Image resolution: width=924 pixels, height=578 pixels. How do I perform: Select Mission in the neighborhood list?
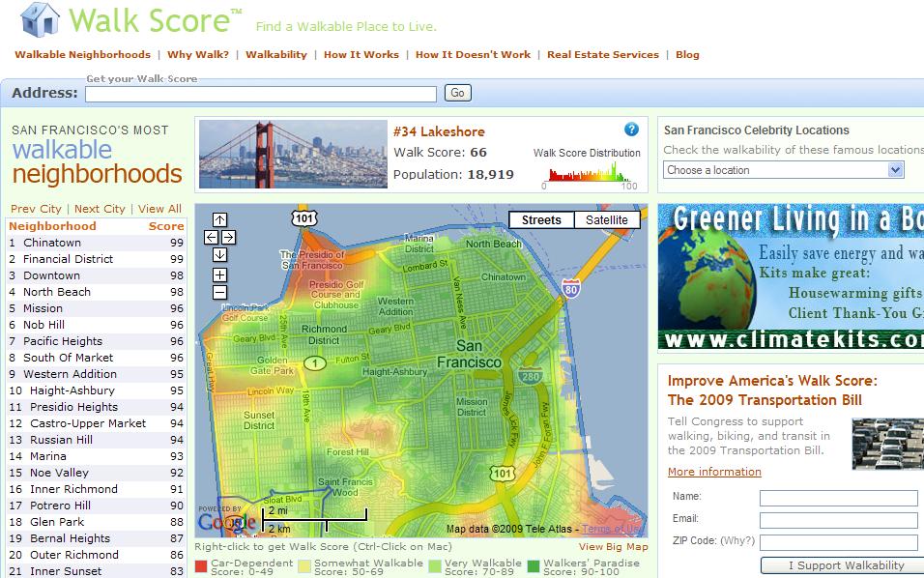[x=96, y=308]
